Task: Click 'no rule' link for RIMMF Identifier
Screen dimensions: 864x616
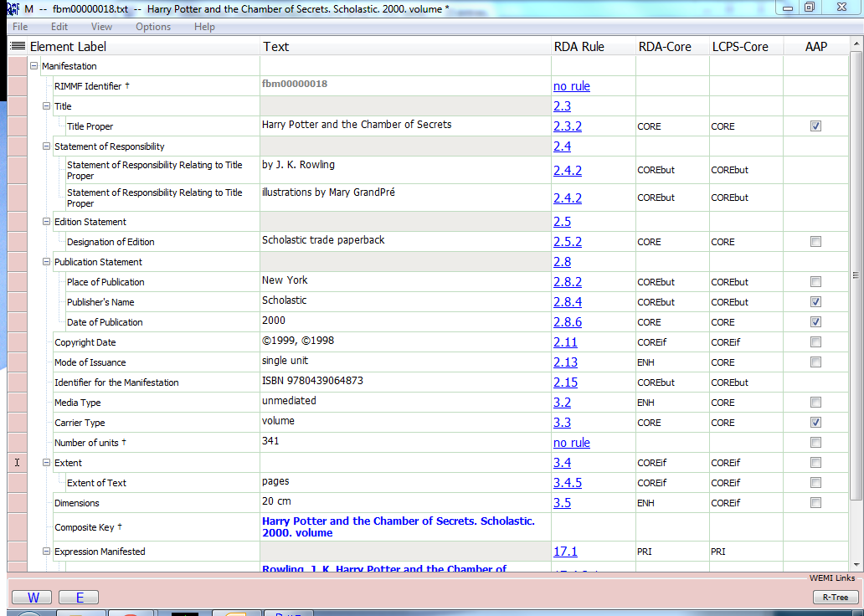Action: point(572,86)
